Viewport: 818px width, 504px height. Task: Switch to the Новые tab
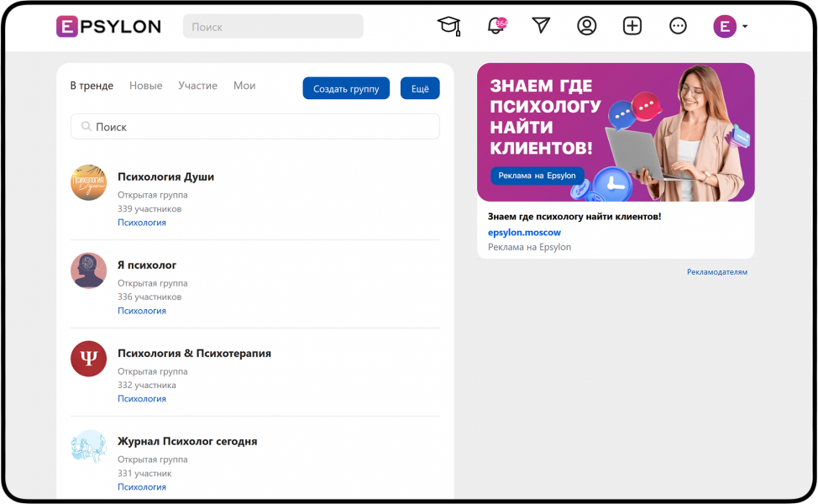(145, 86)
